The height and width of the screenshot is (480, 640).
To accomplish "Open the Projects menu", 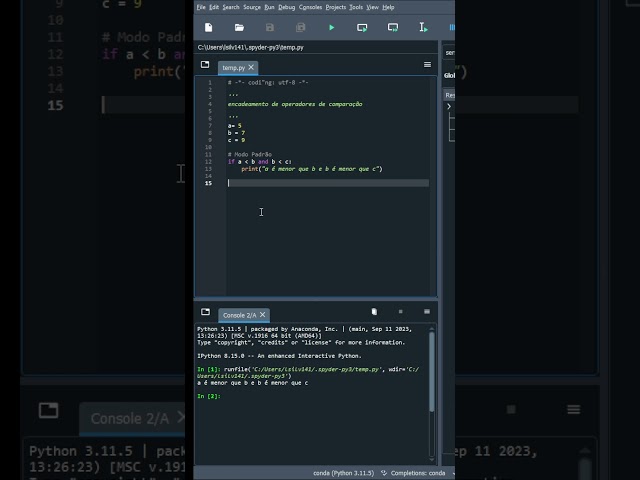I will 336,7.
